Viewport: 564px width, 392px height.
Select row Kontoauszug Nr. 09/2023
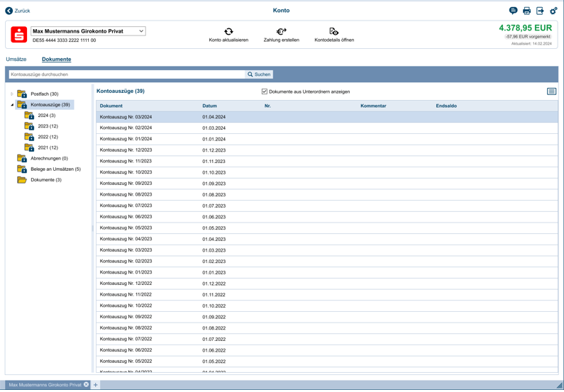click(327, 184)
